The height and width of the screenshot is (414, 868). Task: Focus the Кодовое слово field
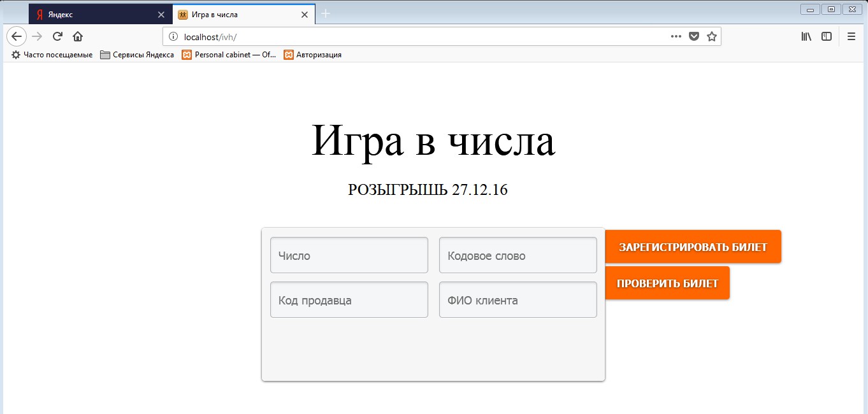click(518, 255)
